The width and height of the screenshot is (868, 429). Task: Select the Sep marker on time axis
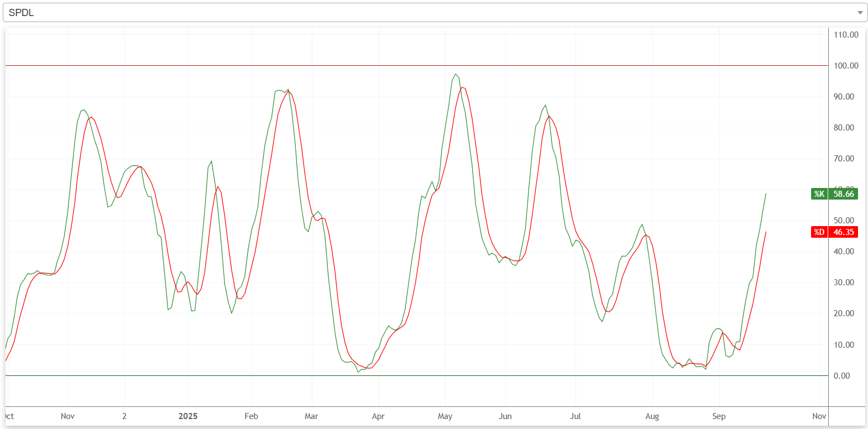point(719,416)
